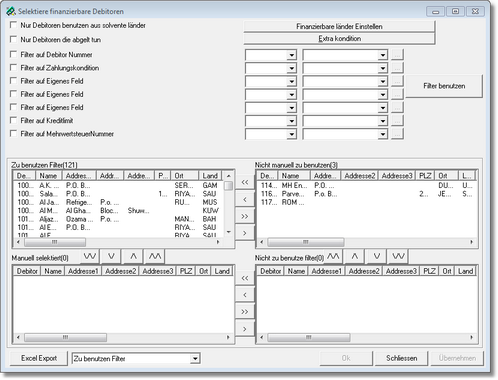Image resolution: width=498 pixels, height=380 pixels.
Task: Click double-down button beside Manuell selektiert
Action: [90, 256]
